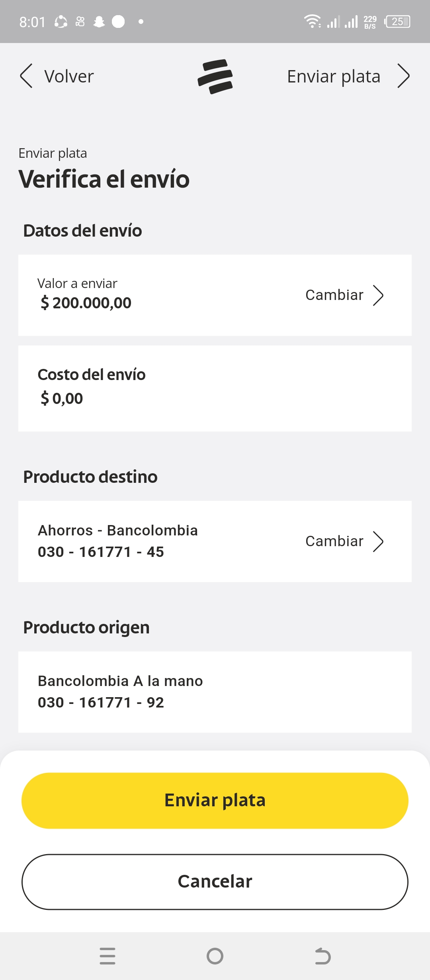The height and width of the screenshot is (980, 430).
Task: Tap Cambiar to change the send amount
Action: click(334, 295)
